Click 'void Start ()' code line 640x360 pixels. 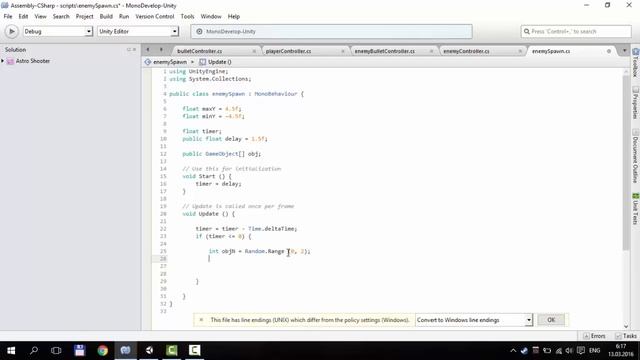tap(207, 176)
